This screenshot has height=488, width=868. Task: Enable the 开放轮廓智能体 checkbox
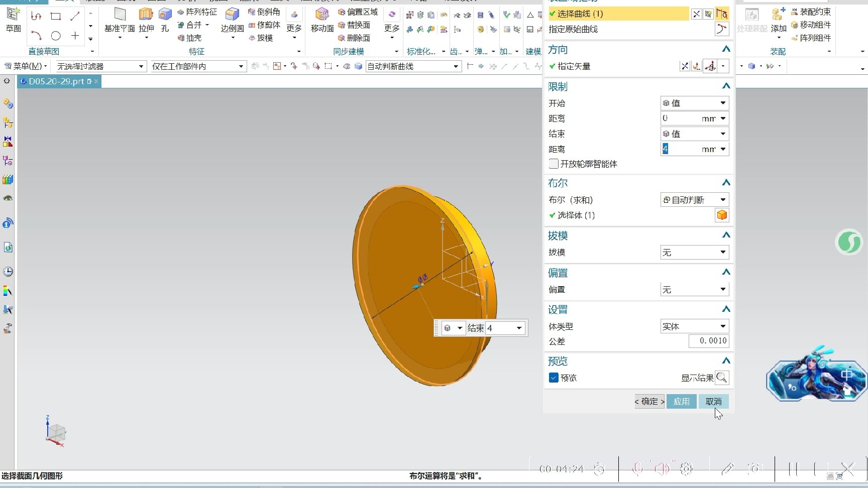pos(554,164)
